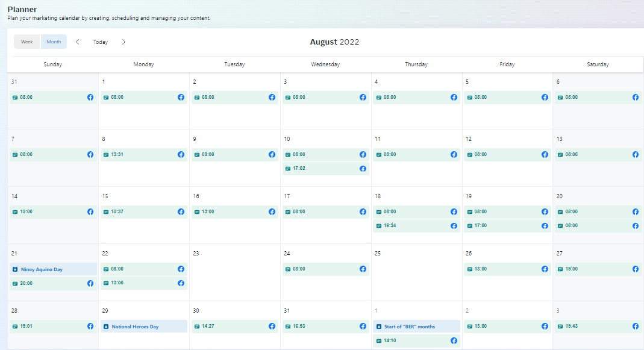Click post icon beside 19:01 on August 28

click(15, 326)
